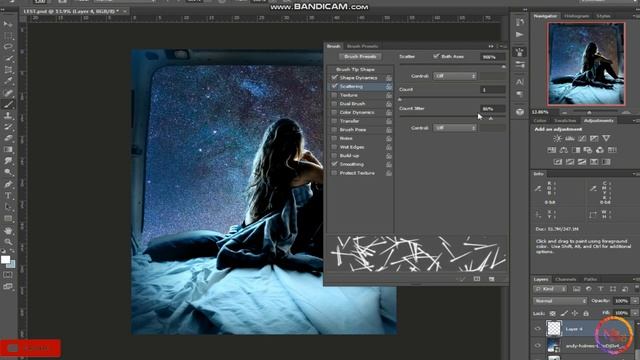The height and width of the screenshot is (360, 640).
Task: Click the Scatter slider track
Action: 452,65
